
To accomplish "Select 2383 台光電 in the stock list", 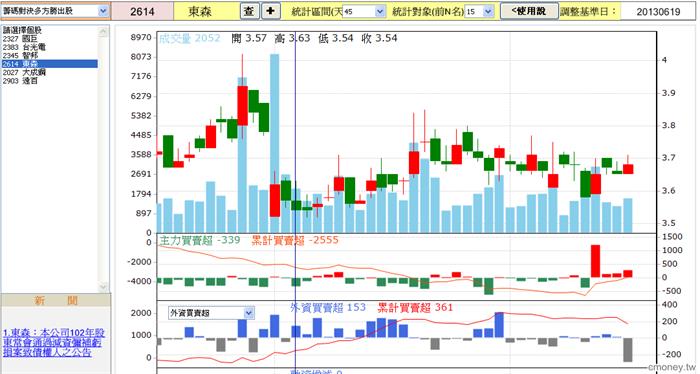I will [49, 47].
